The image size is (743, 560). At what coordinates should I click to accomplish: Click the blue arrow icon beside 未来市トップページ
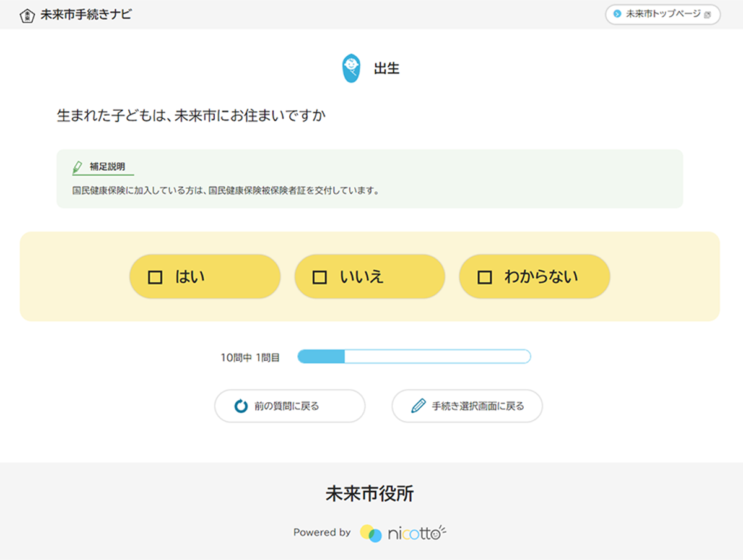tap(617, 14)
